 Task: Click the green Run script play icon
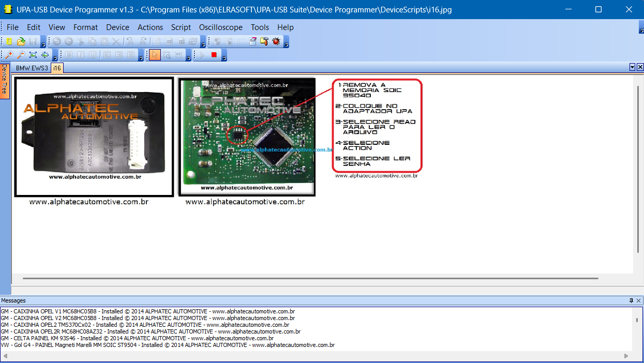202,55
